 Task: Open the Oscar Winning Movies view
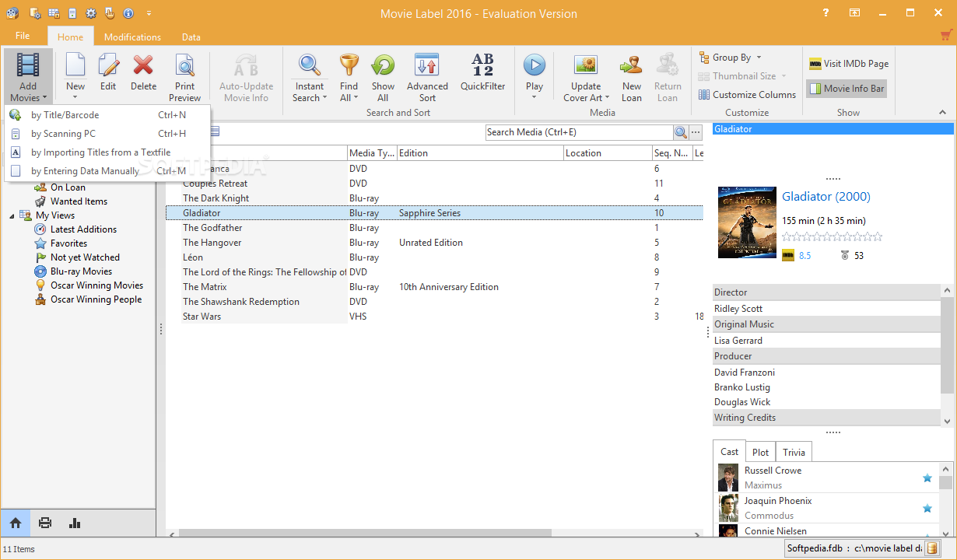point(96,285)
